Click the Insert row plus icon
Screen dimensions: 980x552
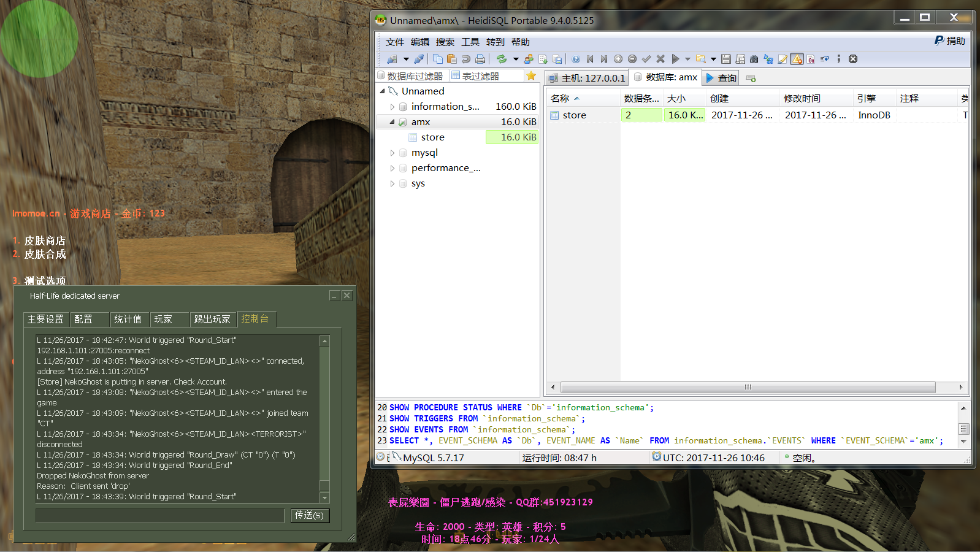618,59
